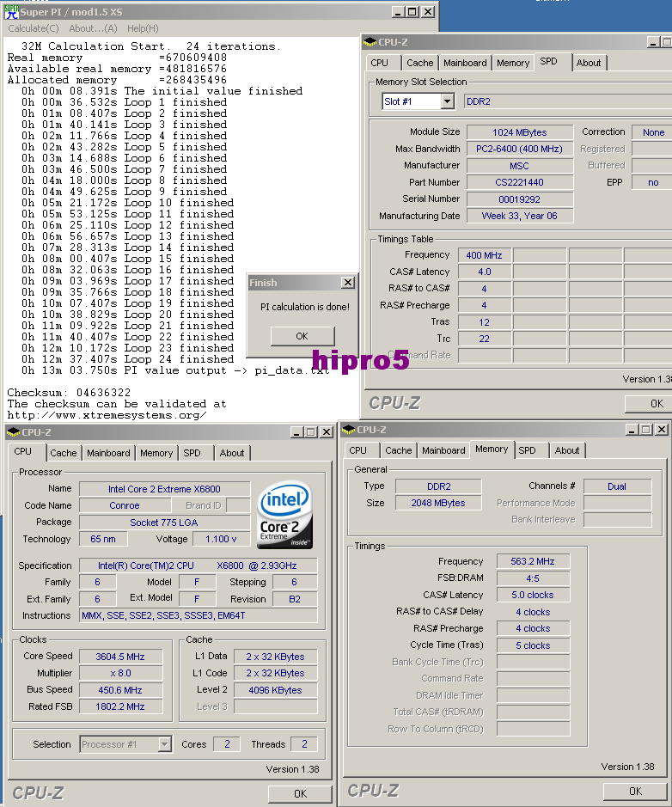Click the DDR2 memory type field in SPD window
The image size is (672, 807).
(x=567, y=101)
